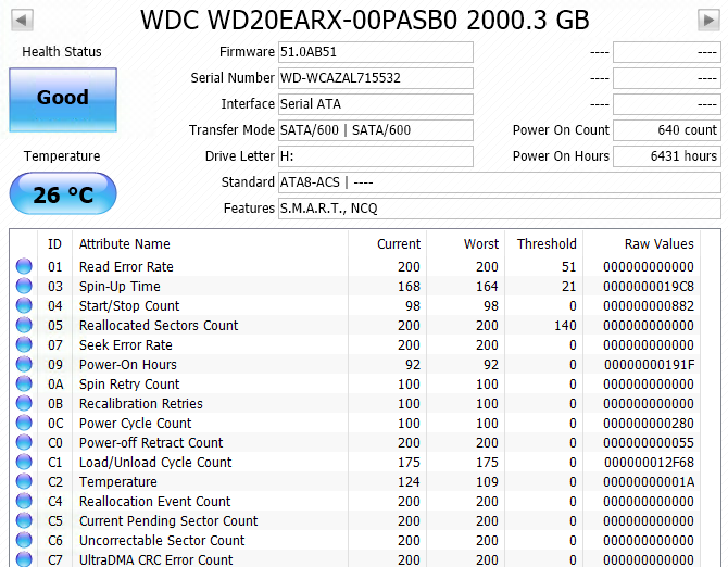728x567 pixels.
Task: Click the disk title WDC WD20EARX-00PASB0
Action: coord(299,21)
